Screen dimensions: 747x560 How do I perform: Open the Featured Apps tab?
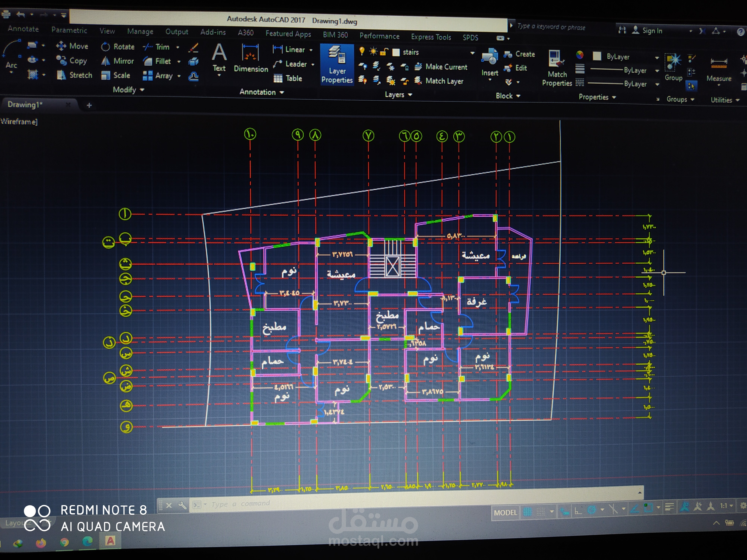[x=288, y=34]
